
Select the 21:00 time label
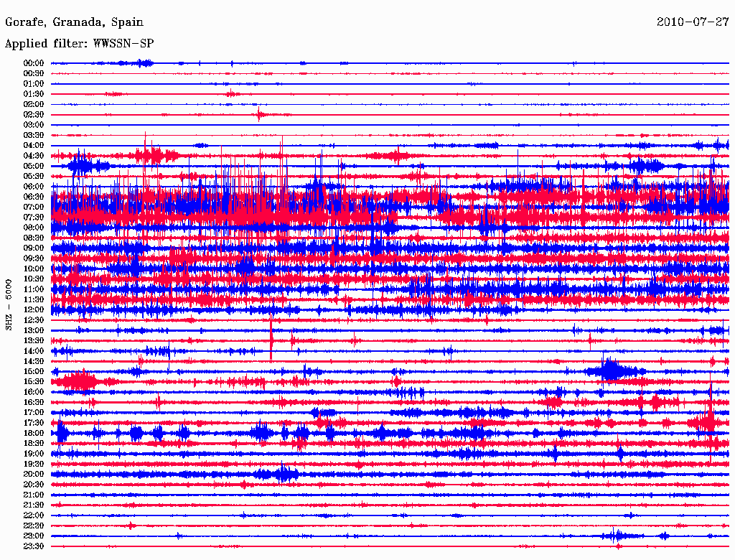[x=33, y=495]
